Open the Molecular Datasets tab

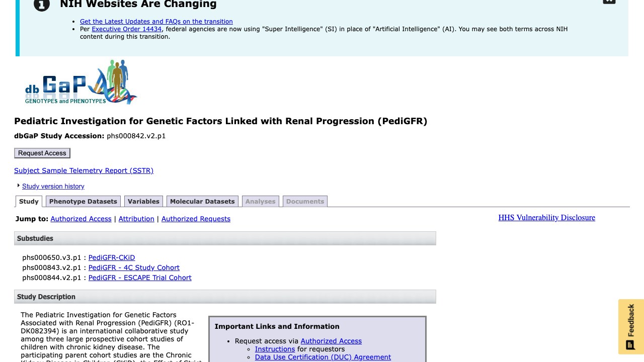point(202,201)
